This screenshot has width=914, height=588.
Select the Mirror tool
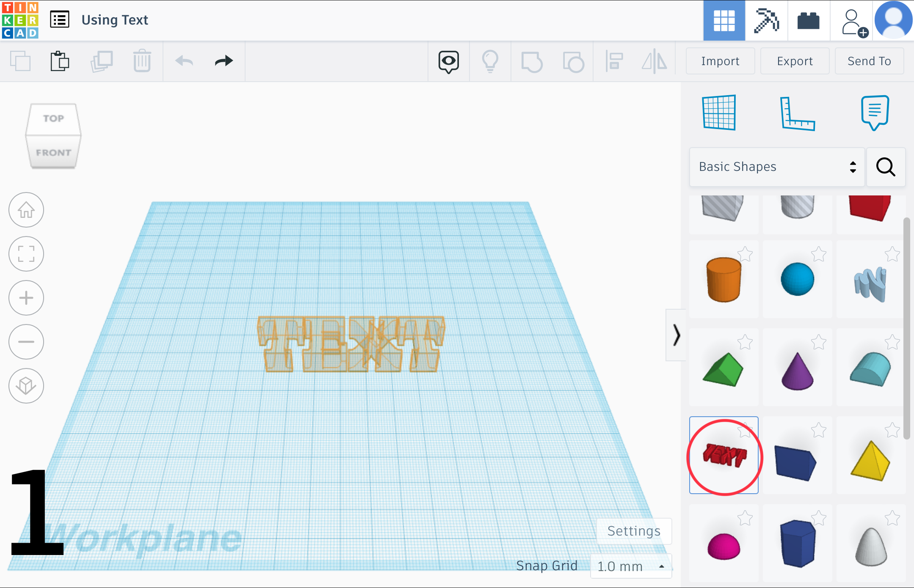654,61
